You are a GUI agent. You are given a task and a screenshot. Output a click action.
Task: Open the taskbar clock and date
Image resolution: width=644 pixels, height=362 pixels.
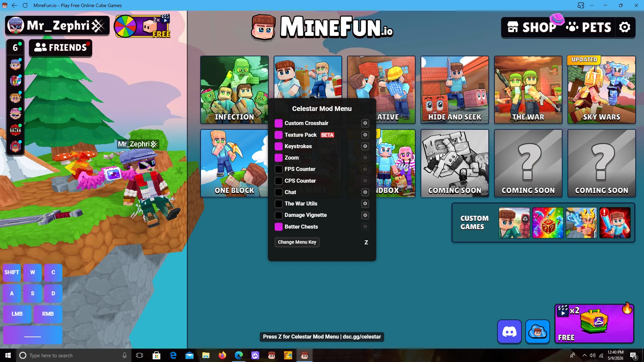(x=615, y=355)
